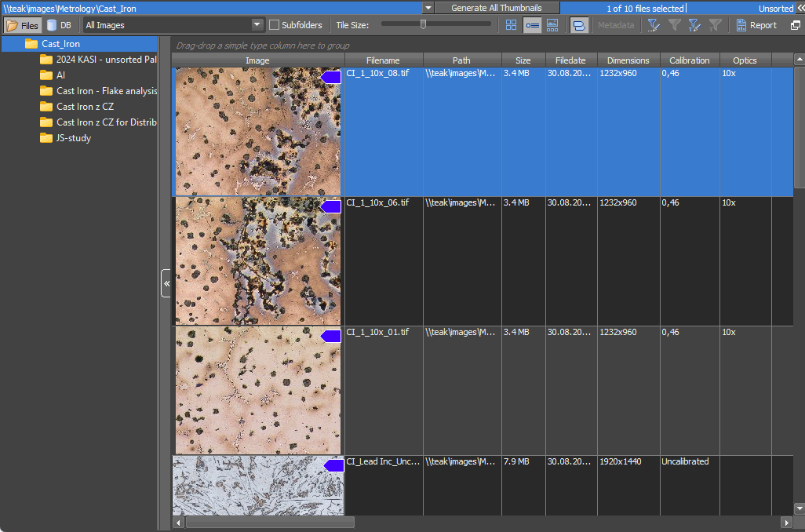Click the vertical scrollbar down arrow
This screenshot has width=805, height=532.
[800, 509]
